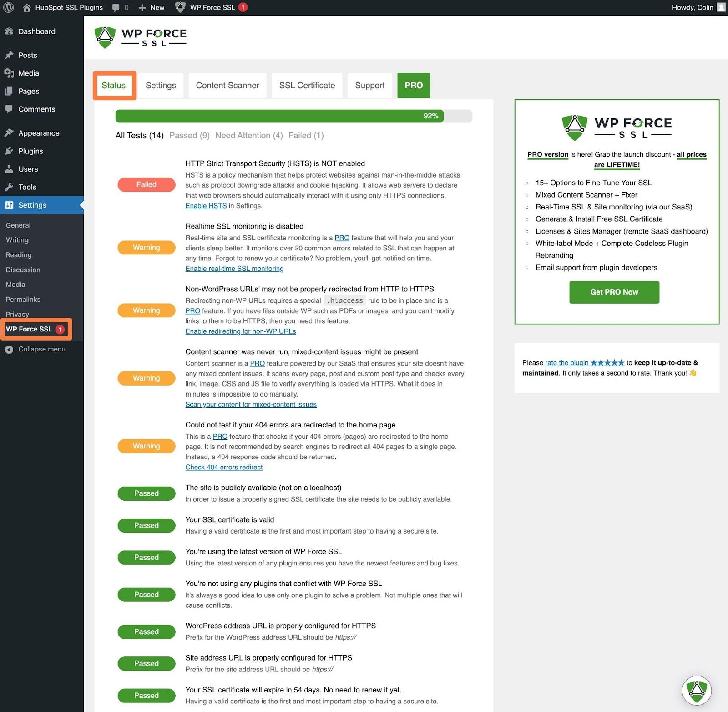This screenshot has width=728, height=712.
Task: Click Warning badge for Content scanner
Action: [x=147, y=378]
